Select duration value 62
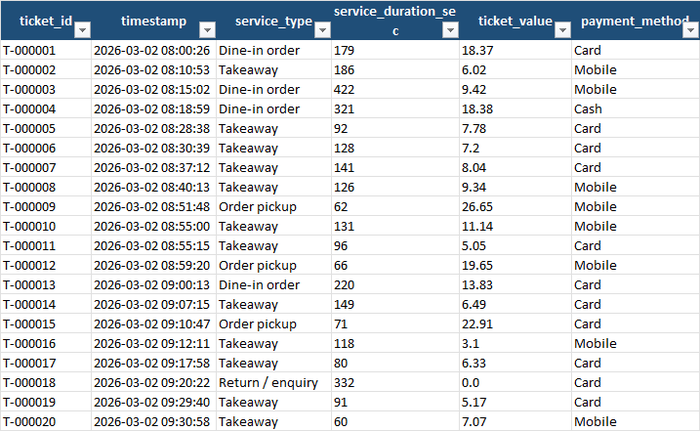Image resolution: width=700 pixels, height=431 pixels. (x=396, y=207)
